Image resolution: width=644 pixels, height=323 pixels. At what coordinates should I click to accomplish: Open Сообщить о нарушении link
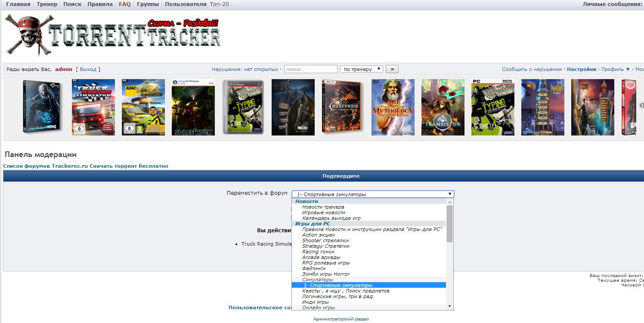pyautogui.click(x=532, y=69)
